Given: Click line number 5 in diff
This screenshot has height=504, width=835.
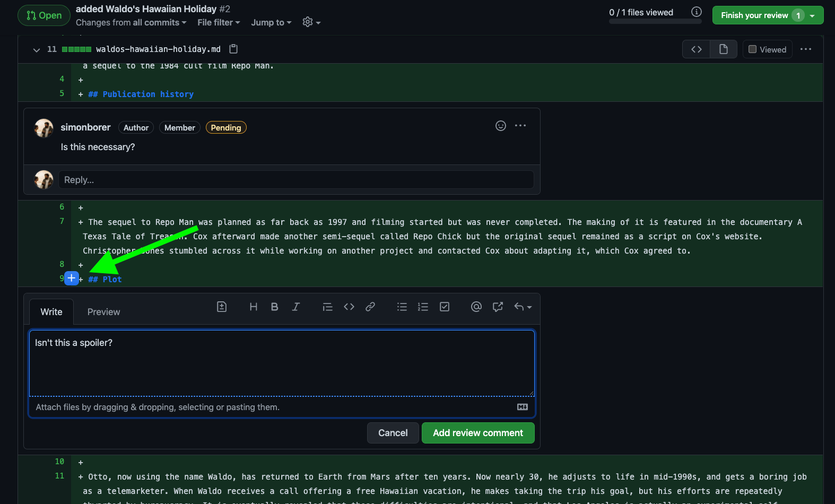Looking at the screenshot, I should click(x=62, y=93).
